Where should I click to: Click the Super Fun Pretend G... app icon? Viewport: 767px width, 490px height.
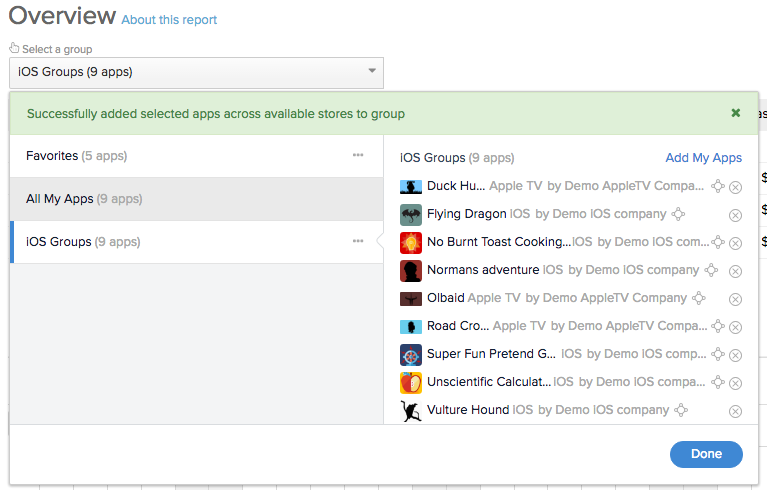411,355
